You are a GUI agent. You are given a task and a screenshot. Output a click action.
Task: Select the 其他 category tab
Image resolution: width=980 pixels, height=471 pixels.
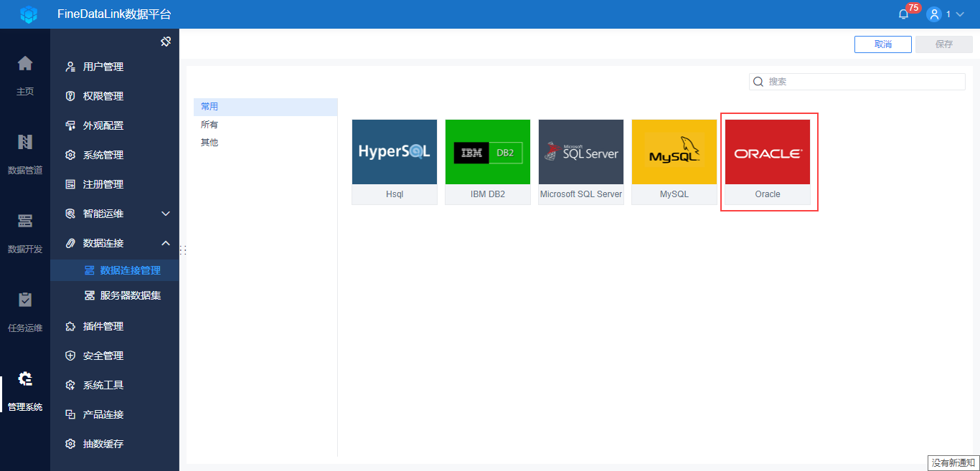click(265, 143)
